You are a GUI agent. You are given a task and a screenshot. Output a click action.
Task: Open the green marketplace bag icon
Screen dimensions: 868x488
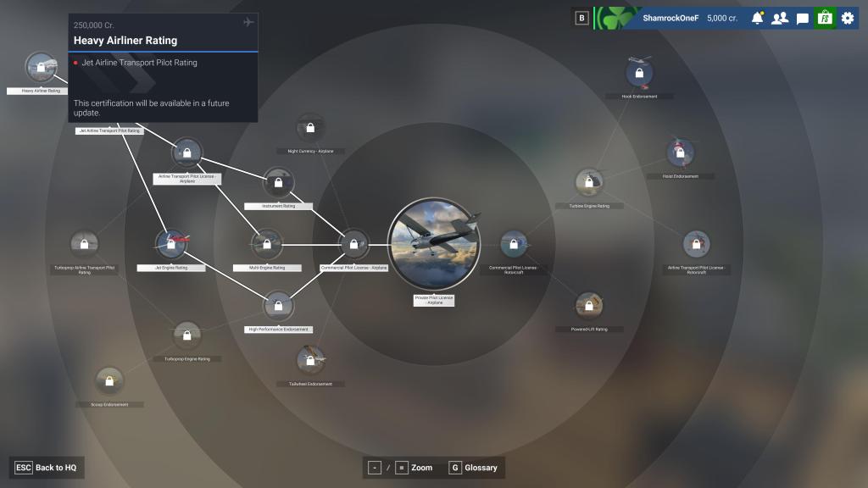(x=825, y=18)
